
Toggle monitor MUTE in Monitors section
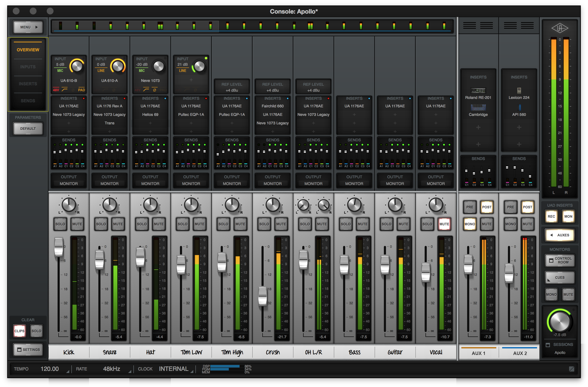(x=568, y=294)
